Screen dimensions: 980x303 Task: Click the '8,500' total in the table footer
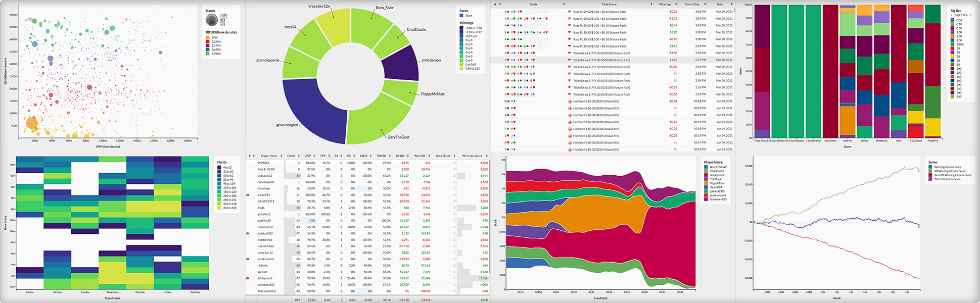[x=484, y=300]
